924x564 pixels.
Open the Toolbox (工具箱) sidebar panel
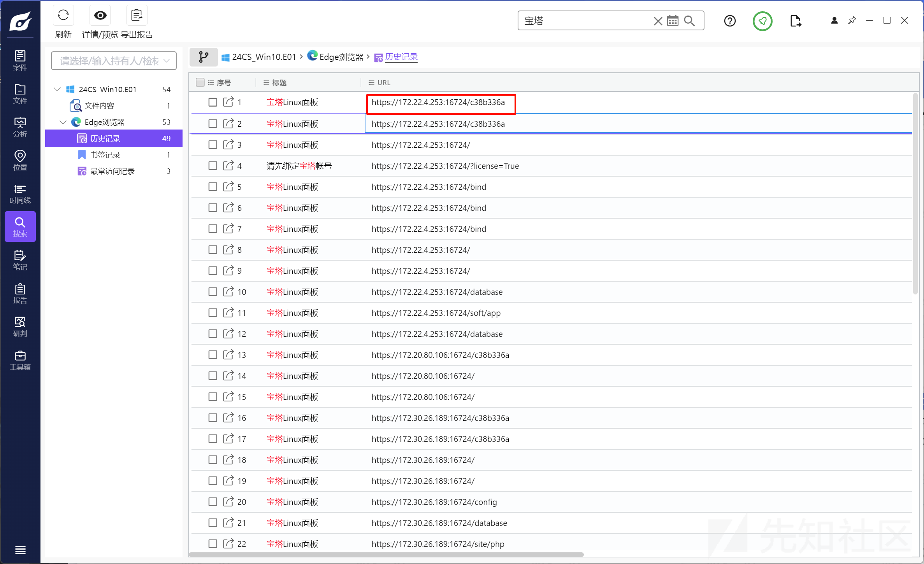[20, 360]
